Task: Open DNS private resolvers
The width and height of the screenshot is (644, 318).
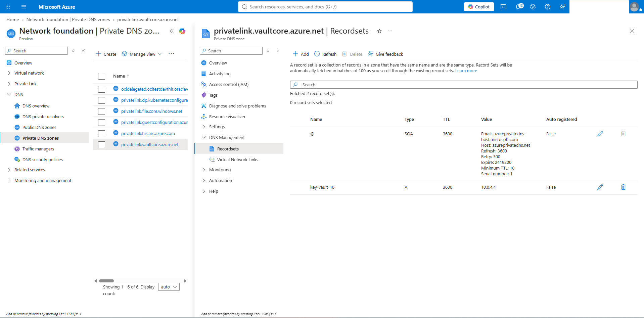Action: 43,117
